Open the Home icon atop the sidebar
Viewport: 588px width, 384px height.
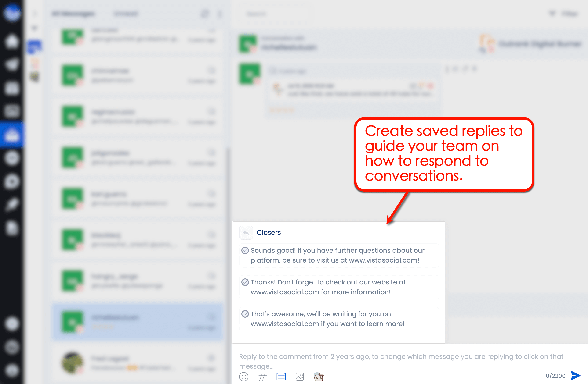click(12, 42)
